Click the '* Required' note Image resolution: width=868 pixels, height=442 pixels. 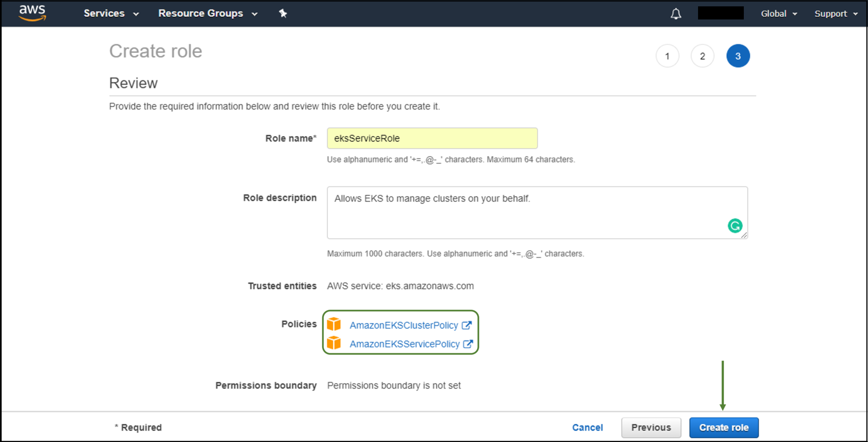tap(138, 428)
